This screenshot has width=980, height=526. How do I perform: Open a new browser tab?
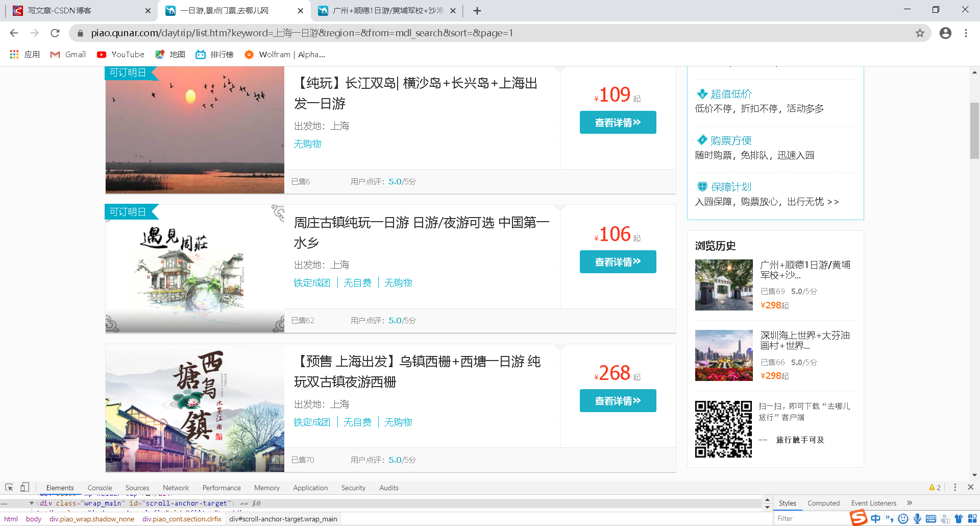(477, 11)
